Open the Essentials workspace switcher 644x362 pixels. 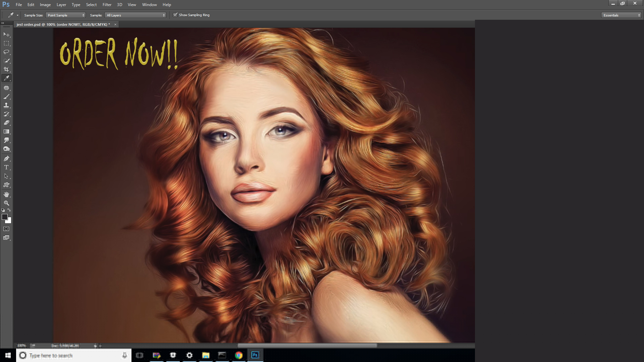point(621,15)
